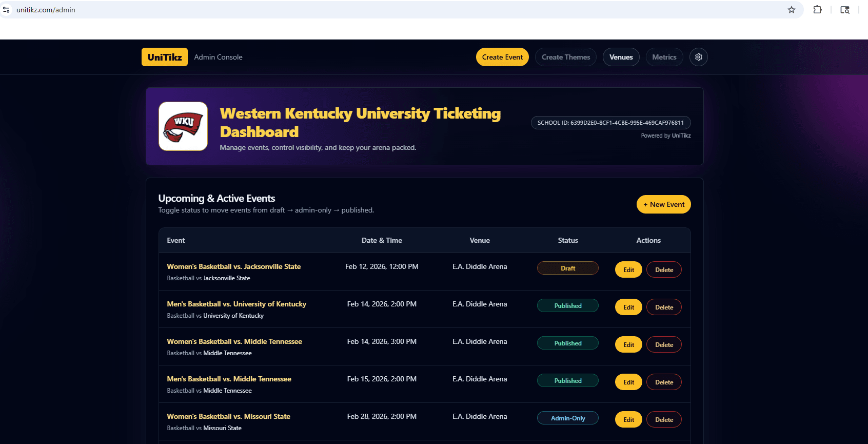Click the WKU school logo

183,126
